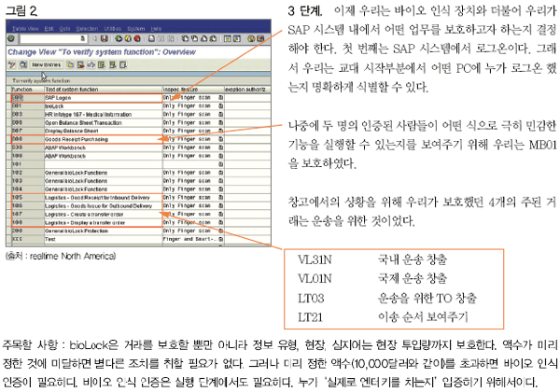Click the Copy As icon beside New Entries
Viewport: 560px width, 392px height.
(x=69, y=65)
